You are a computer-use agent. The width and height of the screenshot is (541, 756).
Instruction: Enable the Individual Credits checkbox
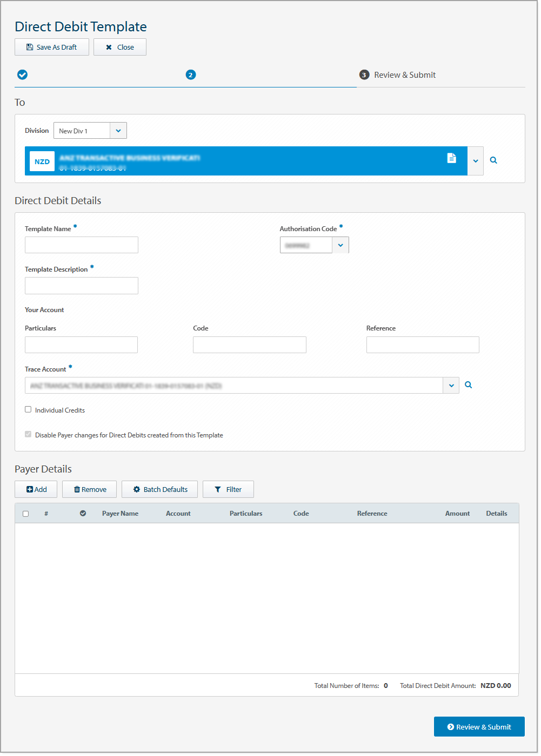28,409
